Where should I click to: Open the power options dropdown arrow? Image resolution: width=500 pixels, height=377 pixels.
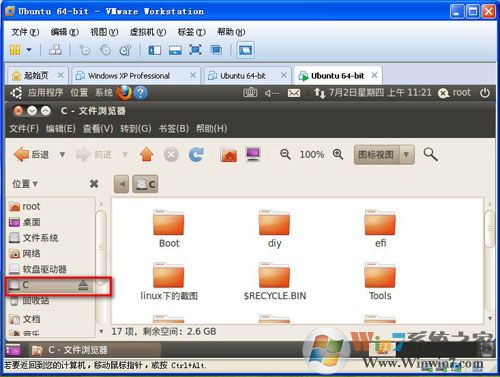29,50
